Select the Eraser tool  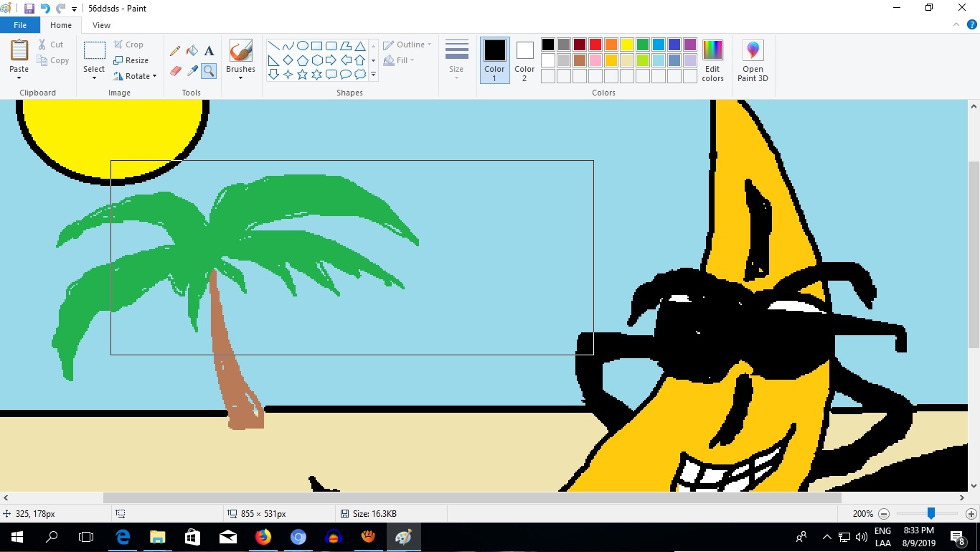pyautogui.click(x=175, y=70)
